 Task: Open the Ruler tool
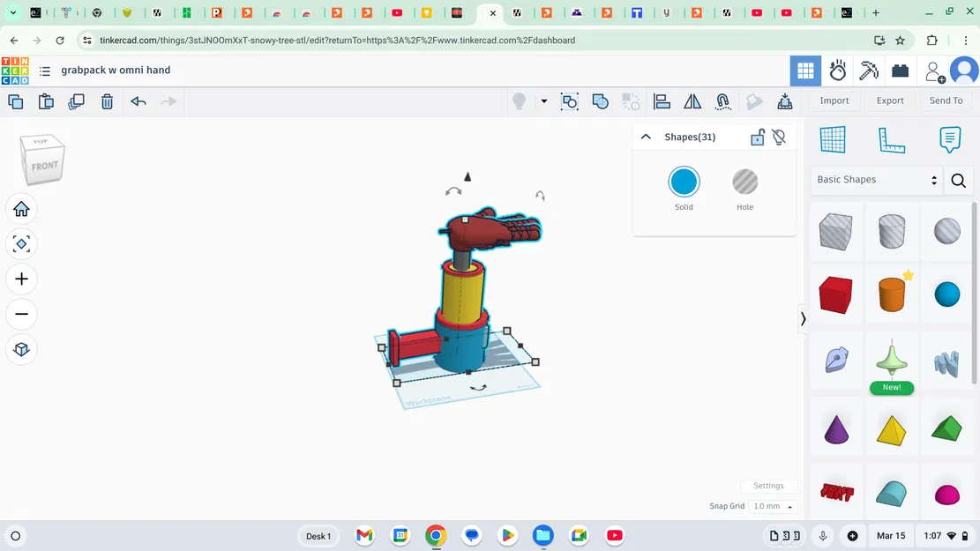pyautogui.click(x=891, y=139)
